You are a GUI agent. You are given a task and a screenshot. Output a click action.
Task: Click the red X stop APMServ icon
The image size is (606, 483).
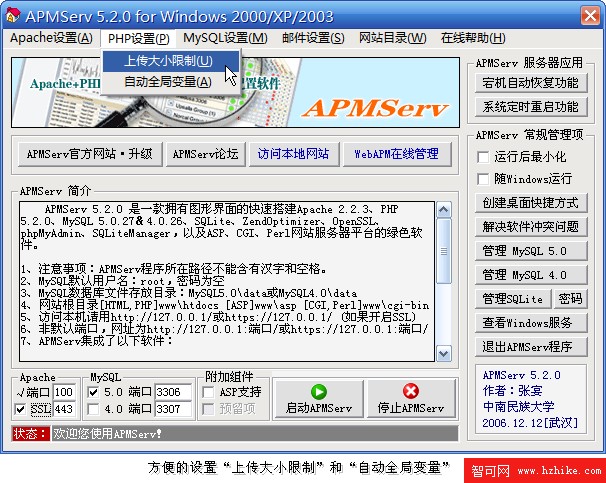click(410, 391)
